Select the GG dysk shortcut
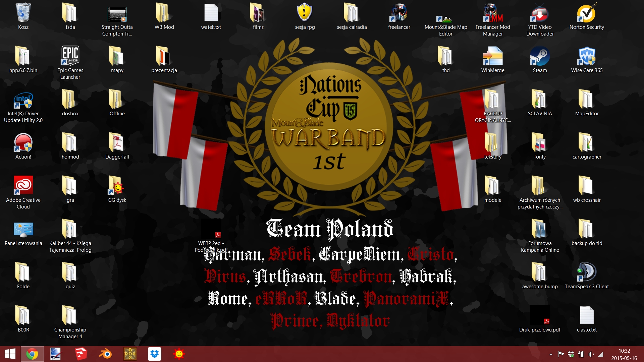The width and height of the screenshot is (644, 362). (x=117, y=189)
